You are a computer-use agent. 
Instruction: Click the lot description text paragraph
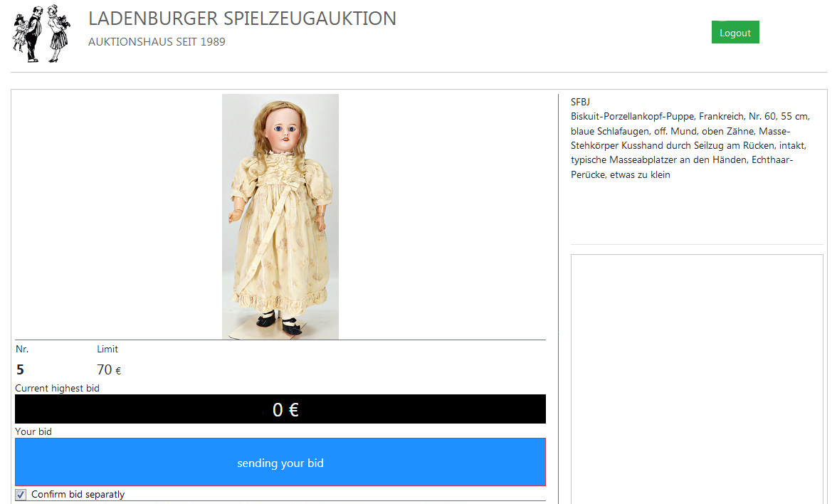(x=690, y=145)
